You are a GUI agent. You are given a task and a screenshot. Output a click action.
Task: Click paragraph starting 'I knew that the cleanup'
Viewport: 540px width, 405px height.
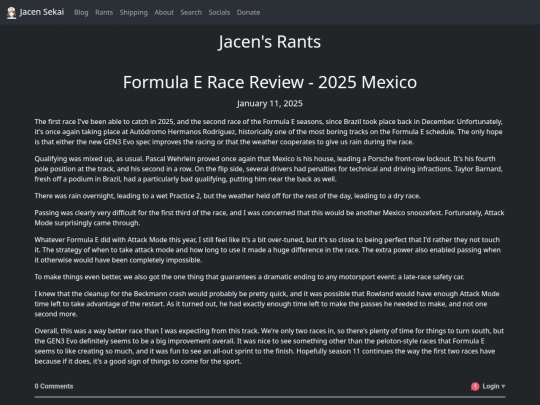coord(270,304)
